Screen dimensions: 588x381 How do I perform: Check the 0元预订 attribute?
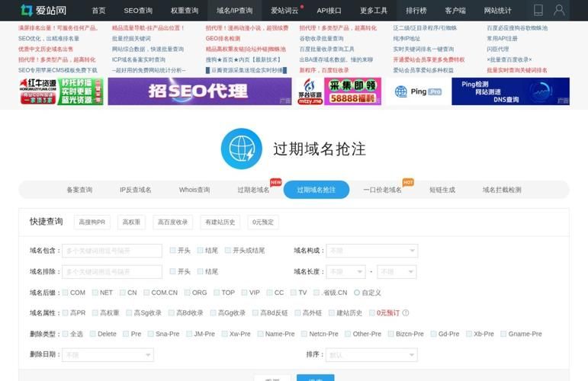(x=372, y=313)
